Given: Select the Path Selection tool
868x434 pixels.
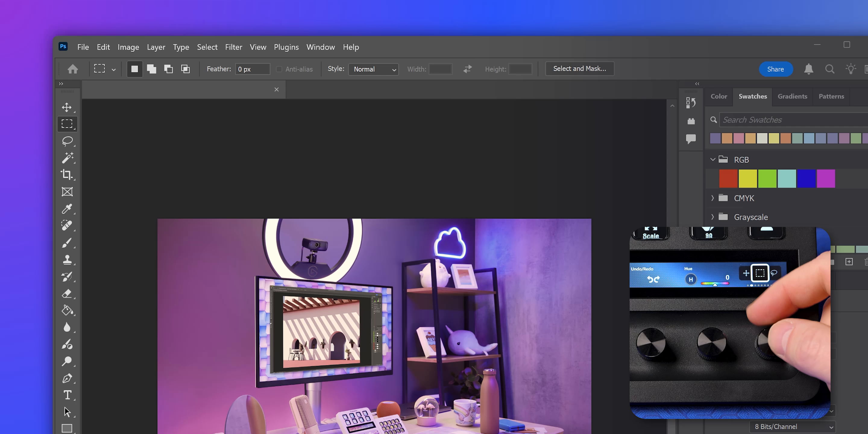Looking at the screenshot, I should [x=67, y=412].
